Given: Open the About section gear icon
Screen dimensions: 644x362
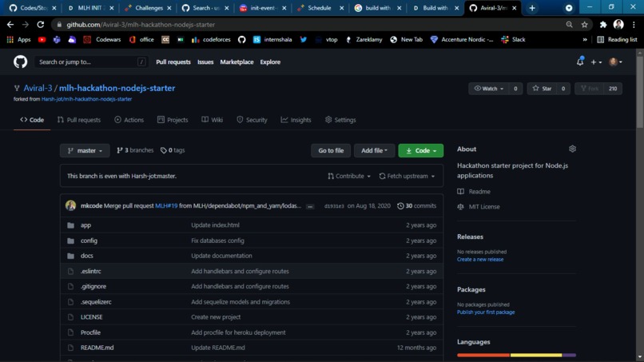Looking at the screenshot, I should (x=572, y=149).
